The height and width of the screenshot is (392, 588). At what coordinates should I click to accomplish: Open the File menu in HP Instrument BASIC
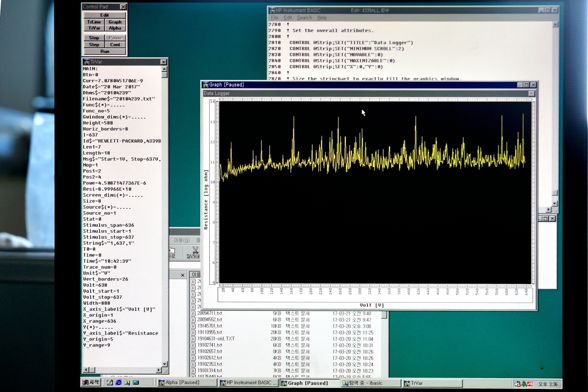pyautogui.click(x=275, y=18)
